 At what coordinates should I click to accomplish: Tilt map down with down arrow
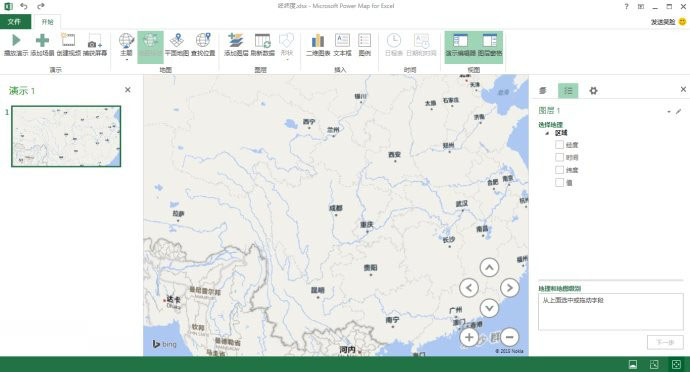point(489,308)
